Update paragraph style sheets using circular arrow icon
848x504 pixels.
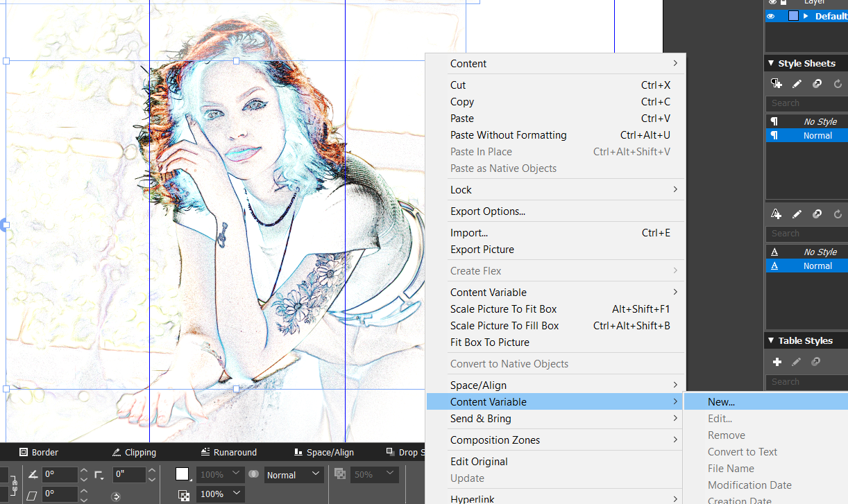[837, 83]
